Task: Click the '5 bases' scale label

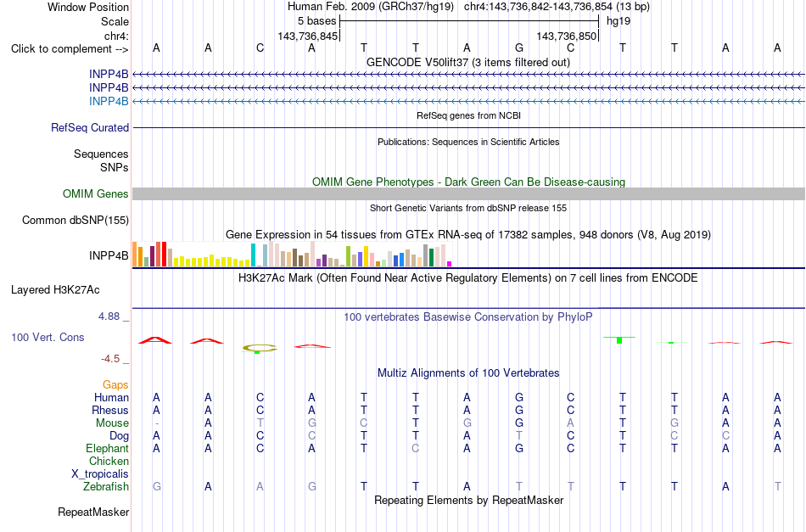Action: pos(316,21)
